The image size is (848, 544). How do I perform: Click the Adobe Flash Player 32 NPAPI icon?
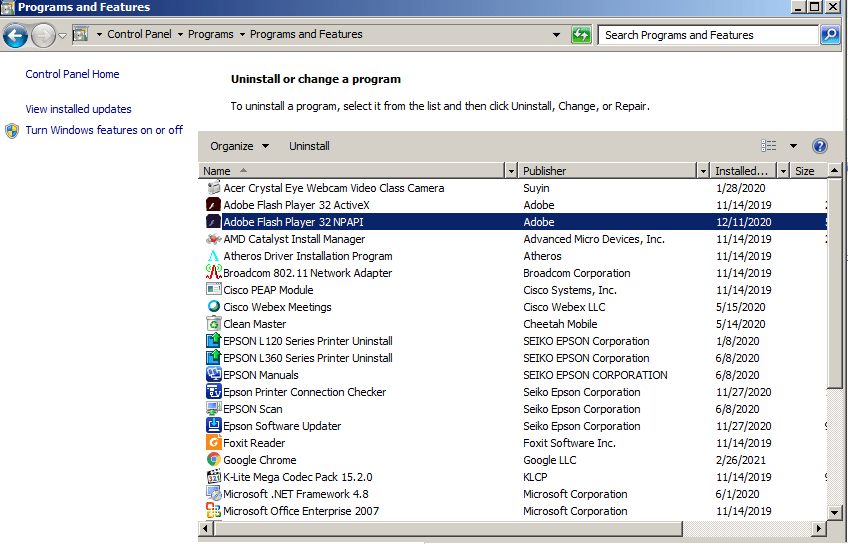click(214, 222)
